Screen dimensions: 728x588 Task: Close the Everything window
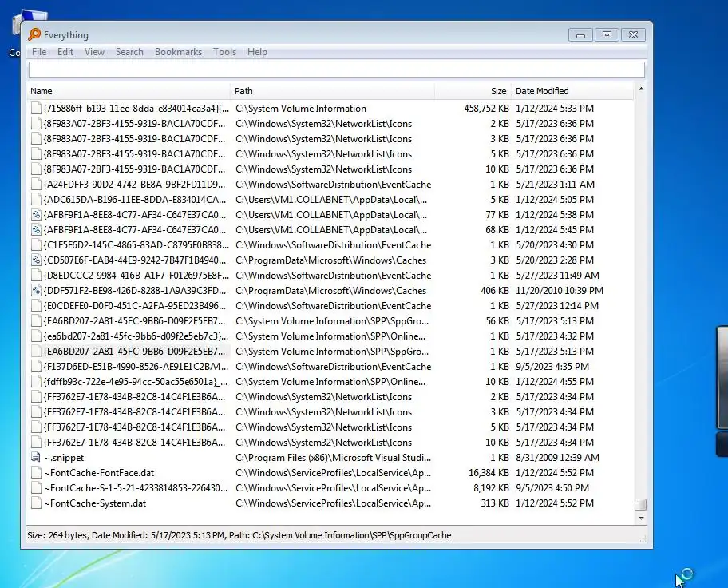[x=633, y=35]
